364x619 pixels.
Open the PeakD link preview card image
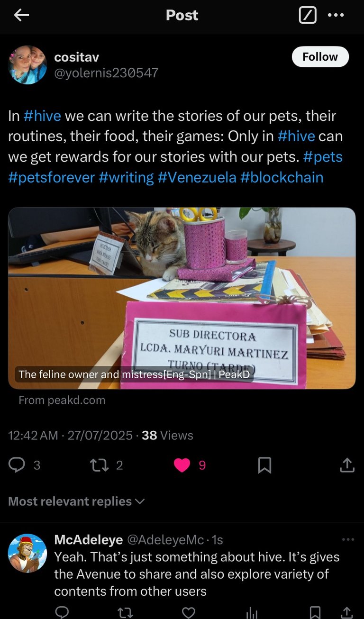tap(182, 298)
